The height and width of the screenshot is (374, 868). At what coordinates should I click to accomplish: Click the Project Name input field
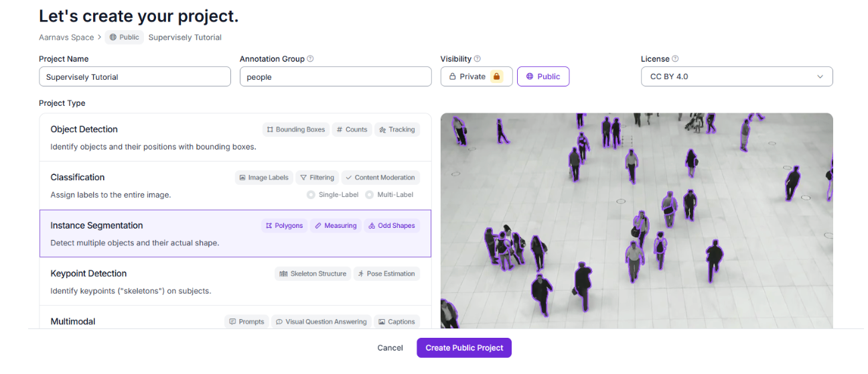135,77
